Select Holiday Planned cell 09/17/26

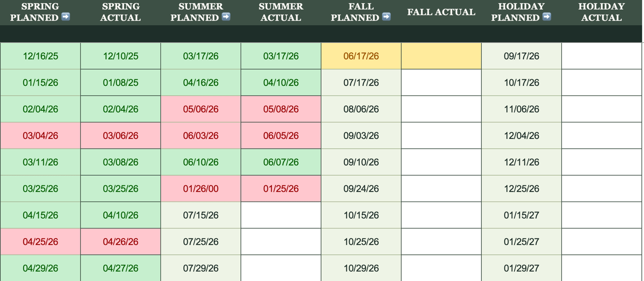tap(522, 56)
